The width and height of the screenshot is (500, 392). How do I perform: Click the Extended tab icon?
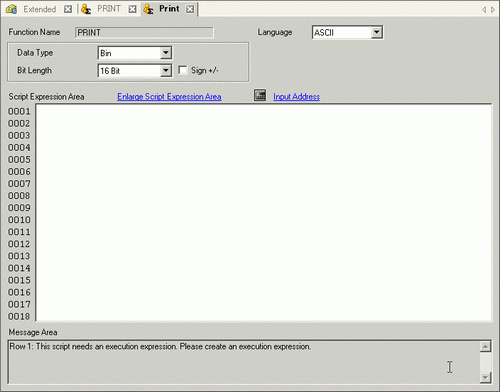point(11,9)
